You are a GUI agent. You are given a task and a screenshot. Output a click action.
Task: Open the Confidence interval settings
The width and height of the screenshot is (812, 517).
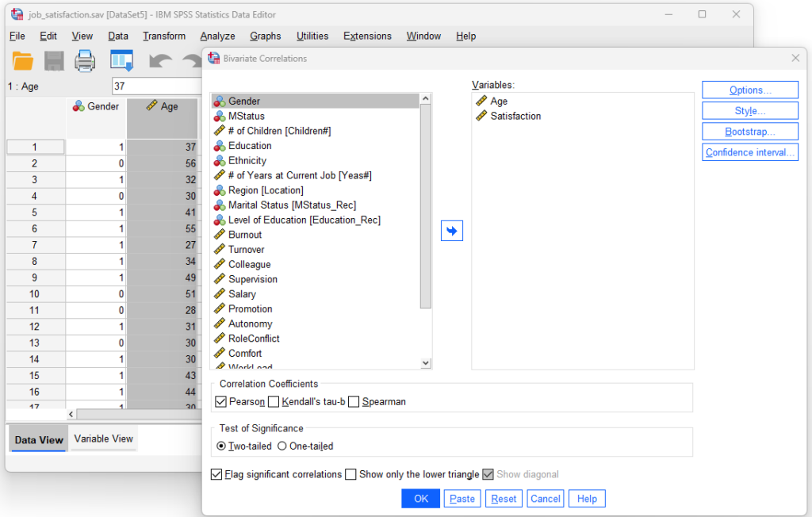(749, 151)
